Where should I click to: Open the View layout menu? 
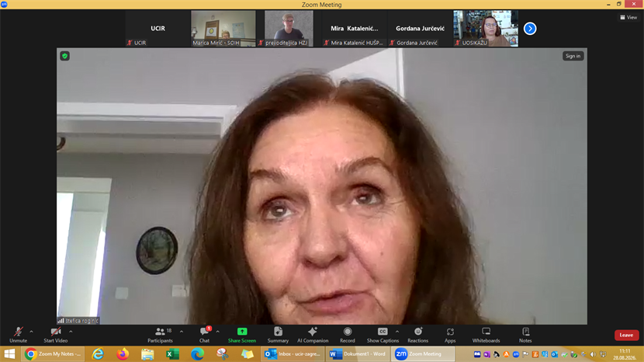click(628, 17)
